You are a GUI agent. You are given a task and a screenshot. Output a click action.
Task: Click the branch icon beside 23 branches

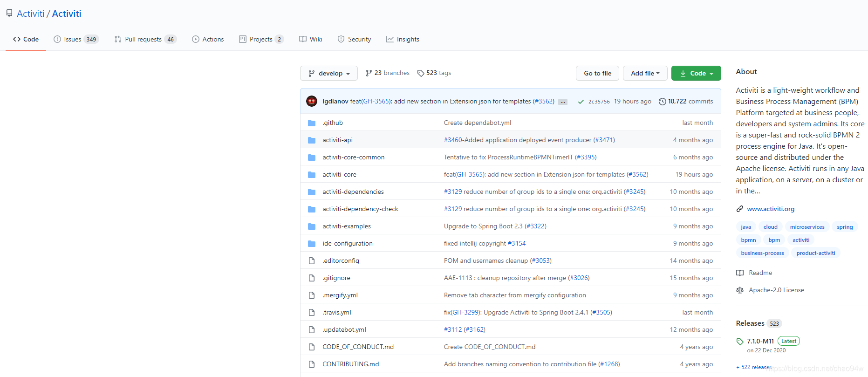pyautogui.click(x=369, y=73)
